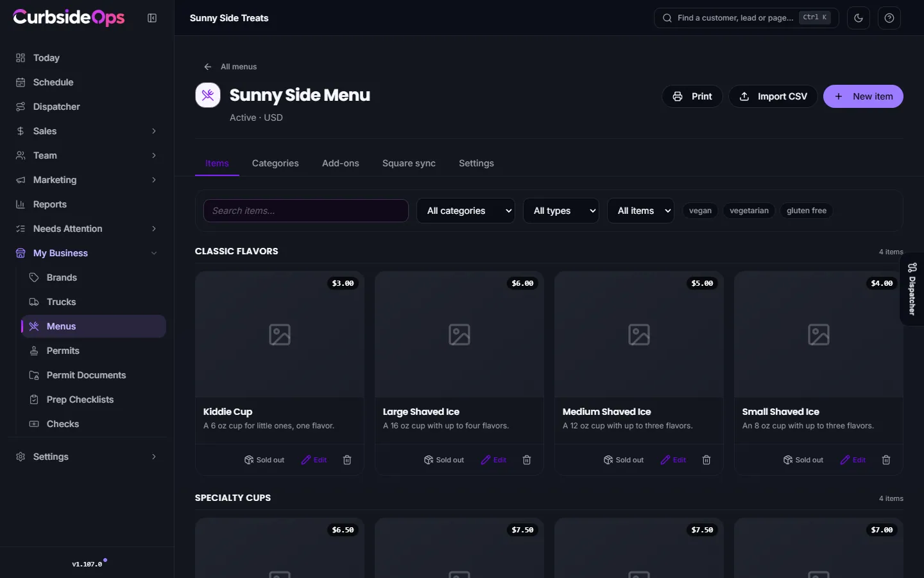Delete the Small Shaved Ice item
Viewport: 924px width, 578px height.
pyautogui.click(x=886, y=460)
